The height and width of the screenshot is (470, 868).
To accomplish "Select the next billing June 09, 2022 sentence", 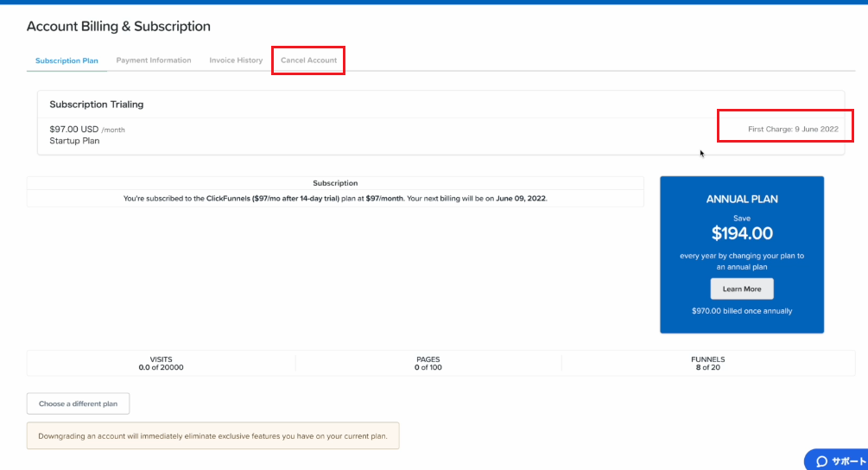I will [x=335, y=198].
